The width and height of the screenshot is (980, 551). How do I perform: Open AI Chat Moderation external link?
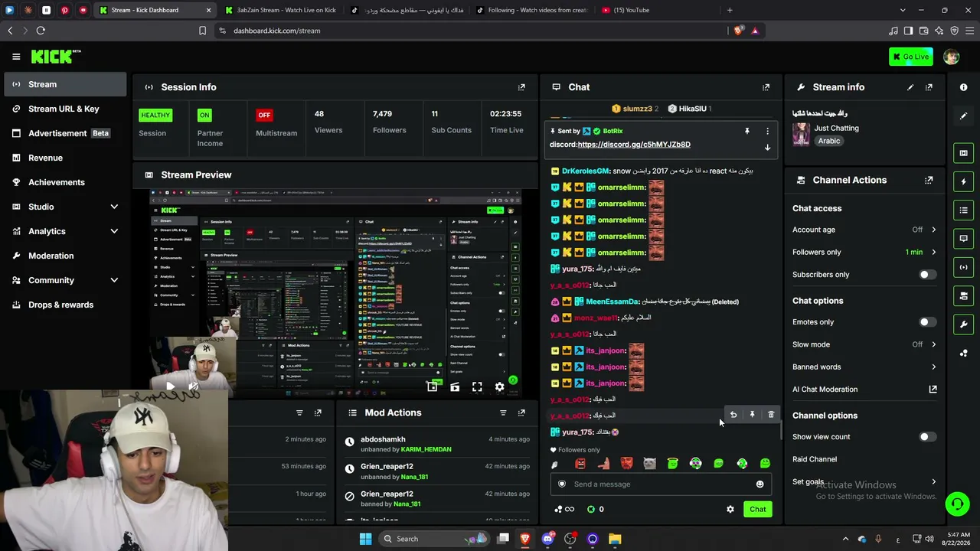pos(933,390)
